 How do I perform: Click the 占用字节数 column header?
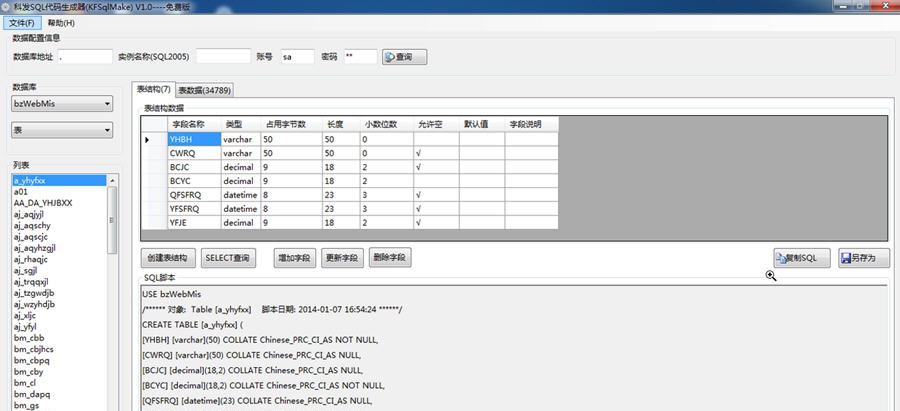click(x=291, y=124)
